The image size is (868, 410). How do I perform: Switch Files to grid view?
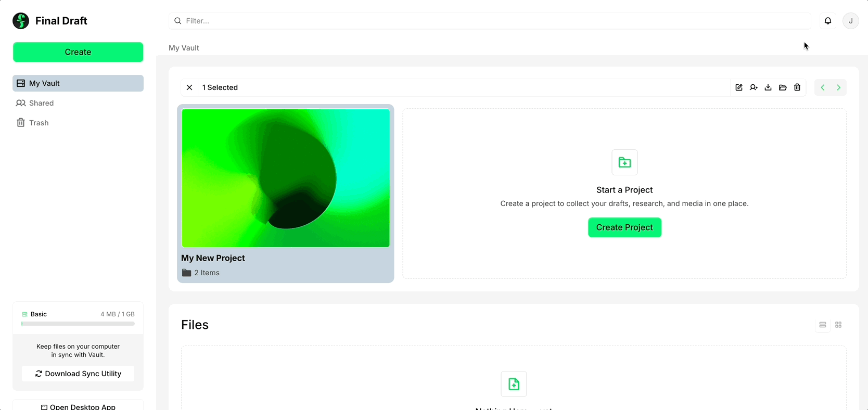[x=838, y=325]
